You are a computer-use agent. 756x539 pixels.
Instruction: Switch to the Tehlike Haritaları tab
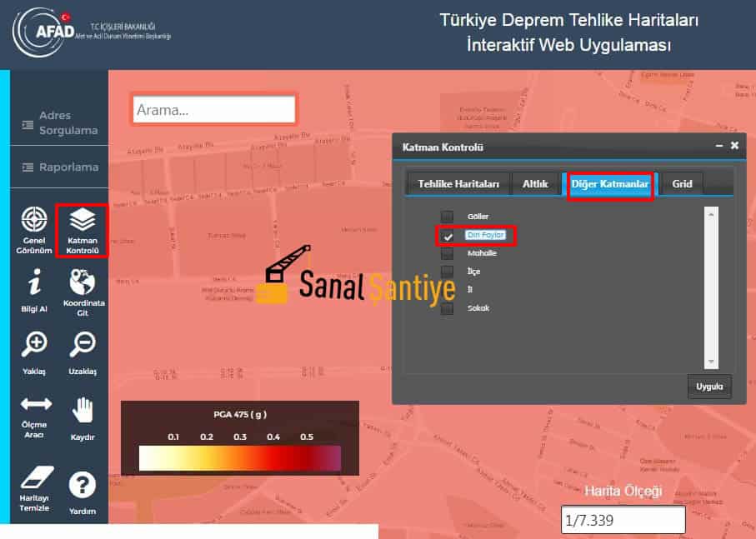(458, 183)
